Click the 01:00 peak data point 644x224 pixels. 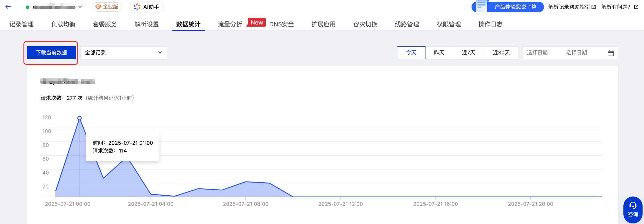(x=79, y=118)
